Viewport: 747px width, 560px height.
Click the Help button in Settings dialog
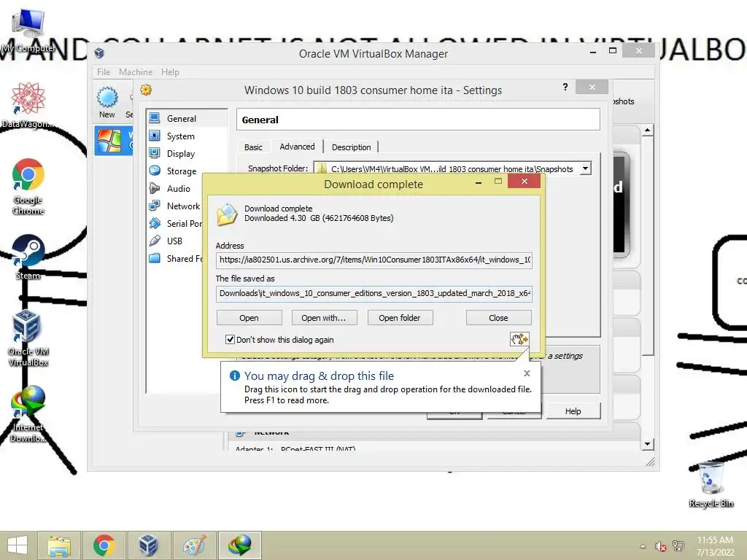pos(573,411)
